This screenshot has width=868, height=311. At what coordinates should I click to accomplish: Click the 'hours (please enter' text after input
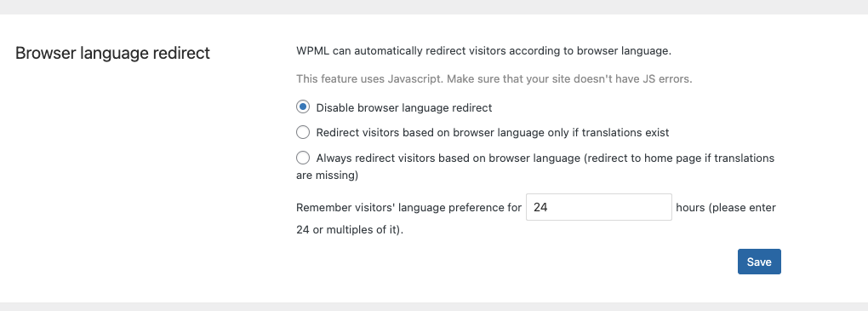[726, 208]
